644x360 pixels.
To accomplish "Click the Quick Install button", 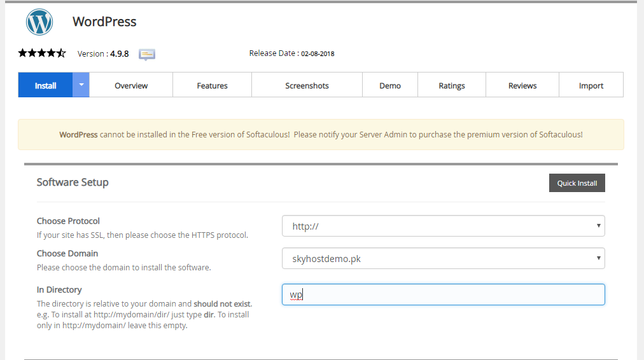I will (577, 183).
